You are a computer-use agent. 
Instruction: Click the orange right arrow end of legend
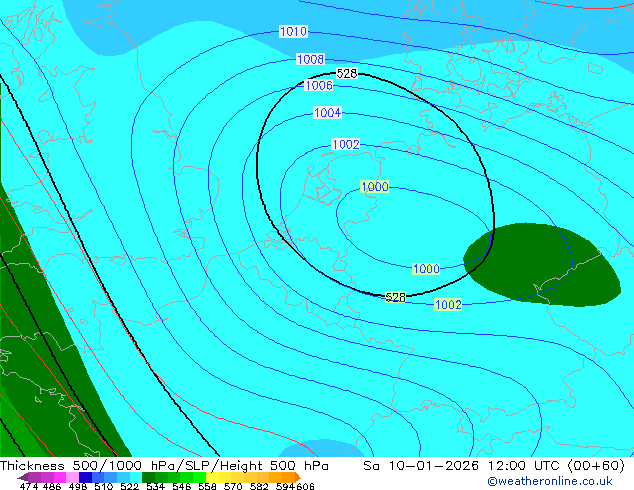298,477
